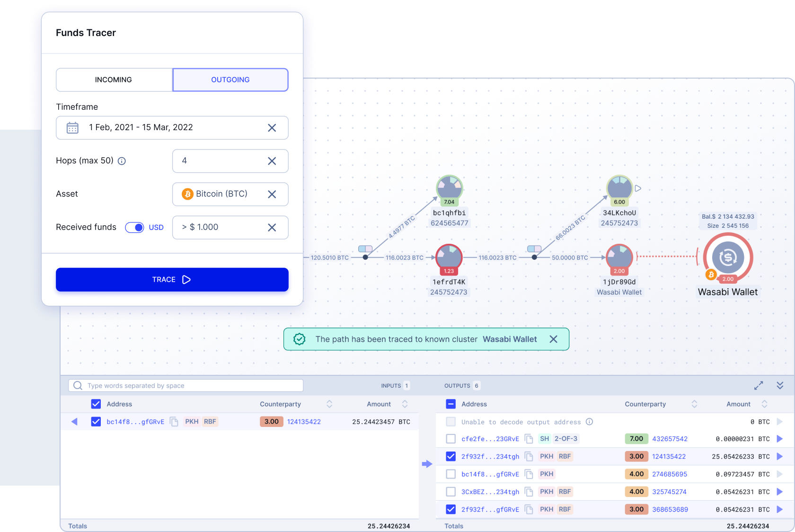
Task: Copy the 2f932f...gfGRvE address
Action: coord(529,510)
